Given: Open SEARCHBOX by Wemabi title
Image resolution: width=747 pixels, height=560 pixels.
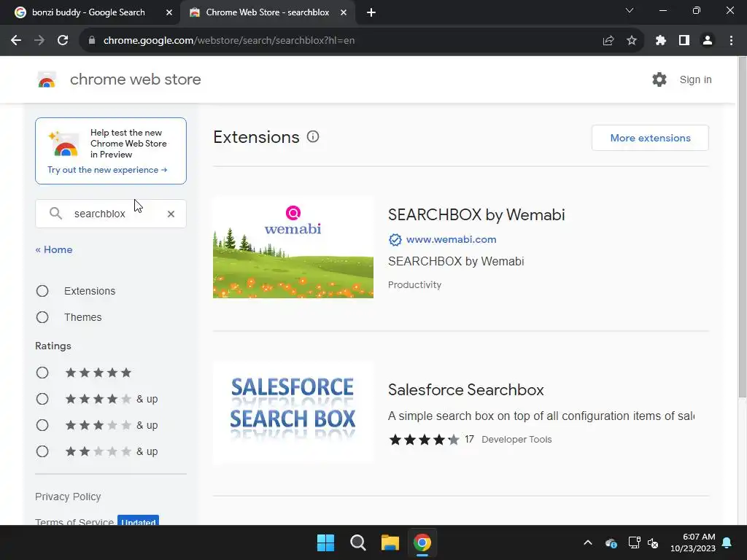Looking at the screenshot, I should coord(476,215).
